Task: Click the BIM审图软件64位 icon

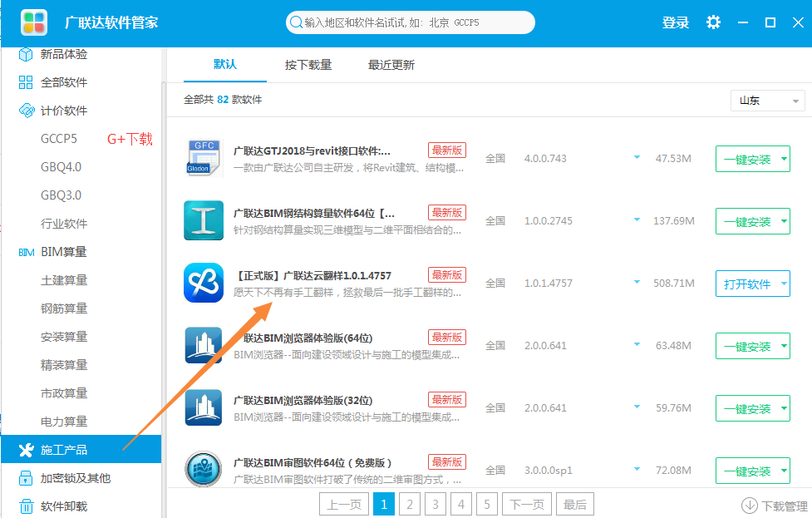Action: coord(204,469)
